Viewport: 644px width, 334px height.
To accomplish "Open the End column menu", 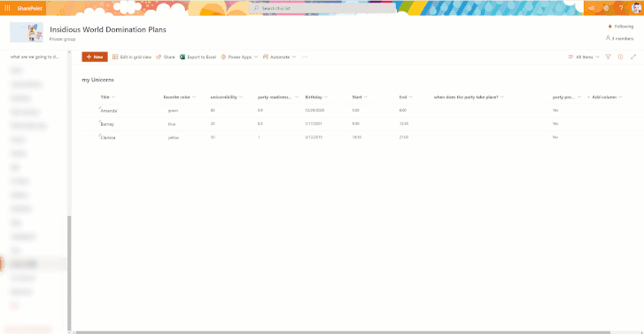I will click(406, 97).
